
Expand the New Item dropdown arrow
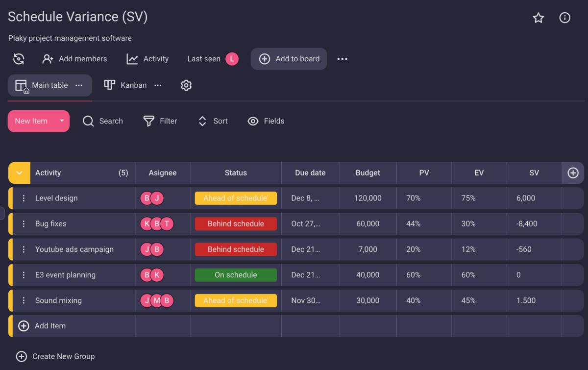62,121
